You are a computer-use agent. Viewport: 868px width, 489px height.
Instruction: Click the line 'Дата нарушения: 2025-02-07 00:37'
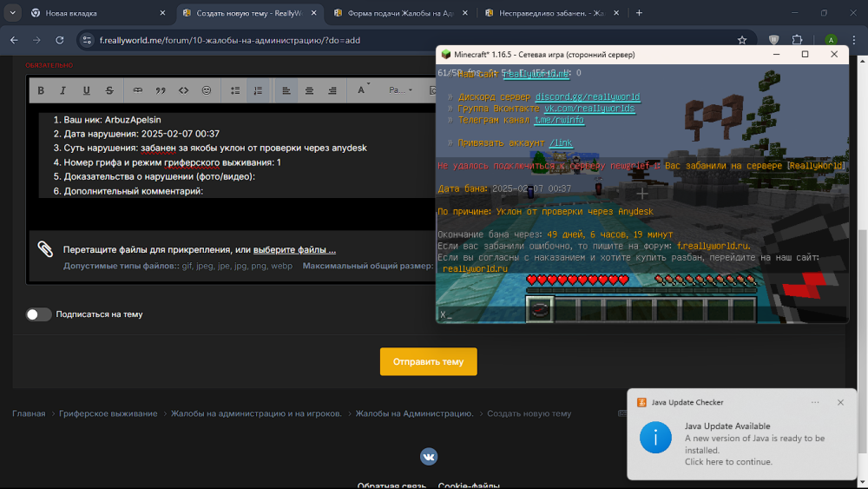click(141, 134)
